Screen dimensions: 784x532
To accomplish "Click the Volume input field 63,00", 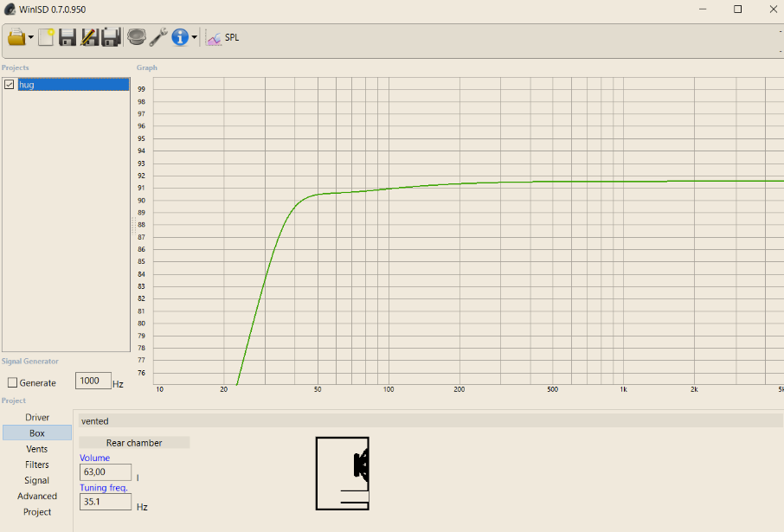I will [106, 472].
